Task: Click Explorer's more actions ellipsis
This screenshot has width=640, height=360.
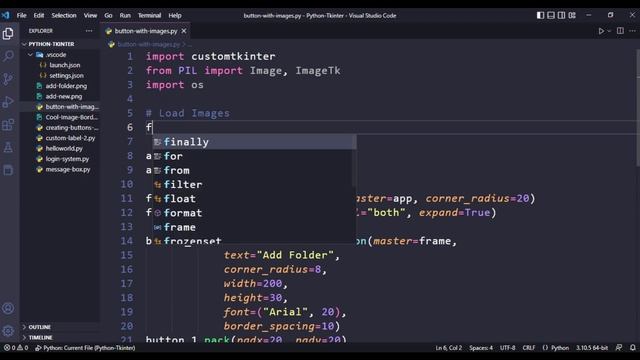Action: tap(89, 31)
